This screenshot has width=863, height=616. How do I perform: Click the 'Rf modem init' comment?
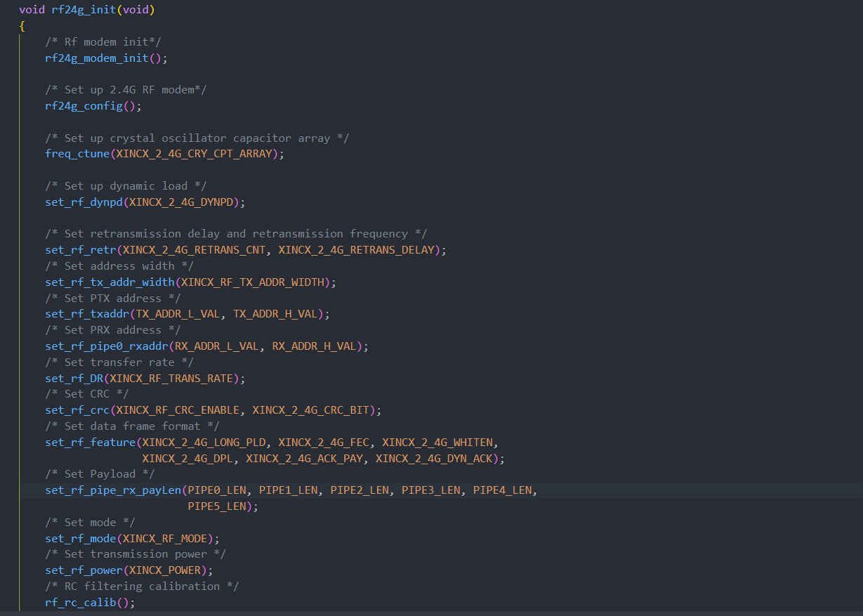[x=103, y=42]
